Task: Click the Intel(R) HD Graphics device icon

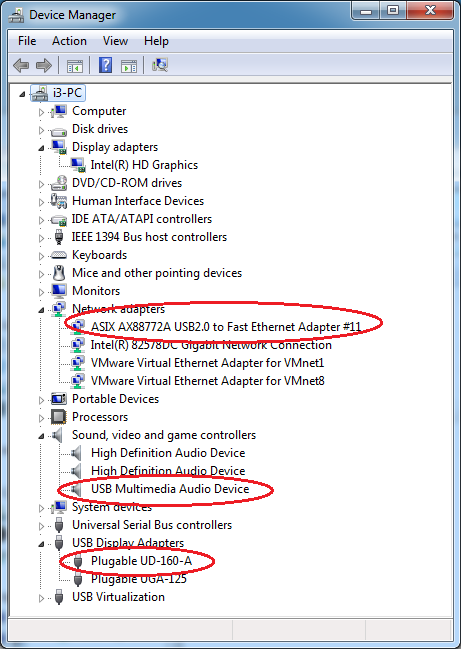Action: 77,165
